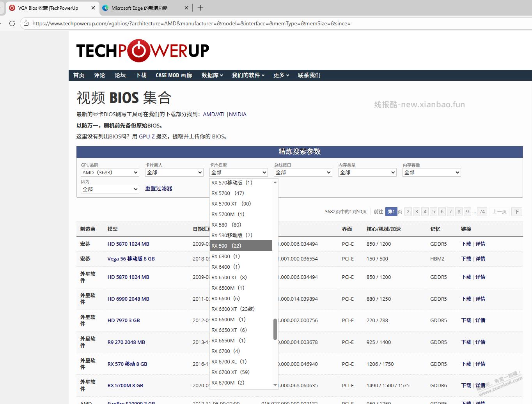Open a new browser tab

pyautogui.click(x=200, y=8)
